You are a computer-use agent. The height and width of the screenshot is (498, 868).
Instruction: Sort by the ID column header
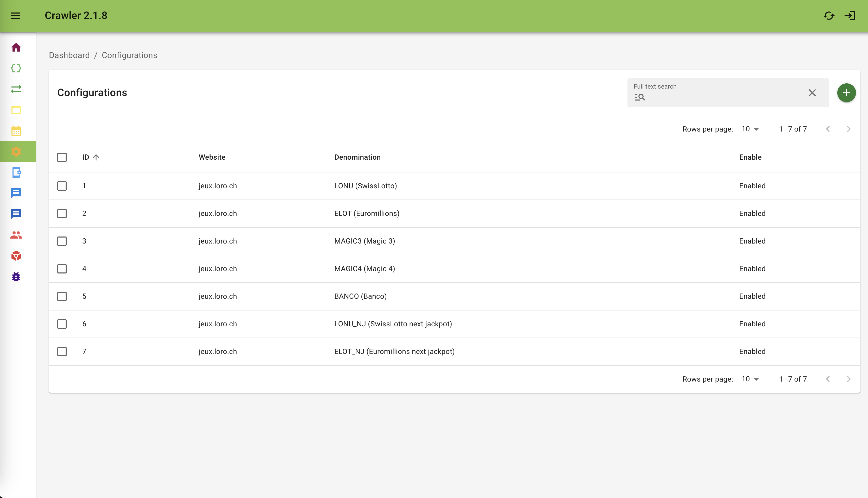(x=86, y=157)
